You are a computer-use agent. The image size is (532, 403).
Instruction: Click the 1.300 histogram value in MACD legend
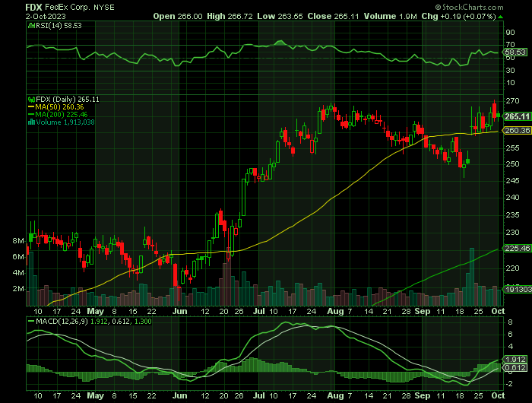click(x=143, y=321)
